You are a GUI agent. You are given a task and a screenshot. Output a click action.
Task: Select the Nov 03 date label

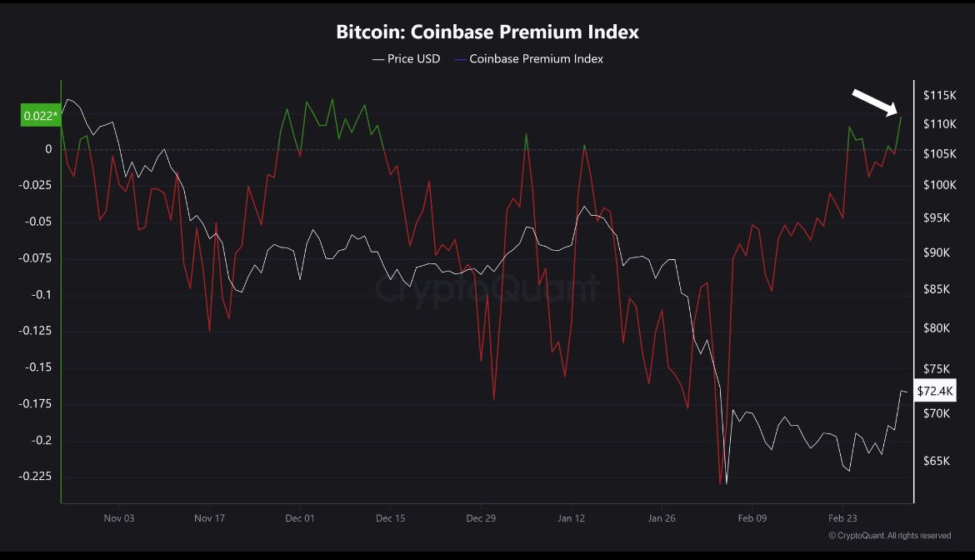pos(119,518)
